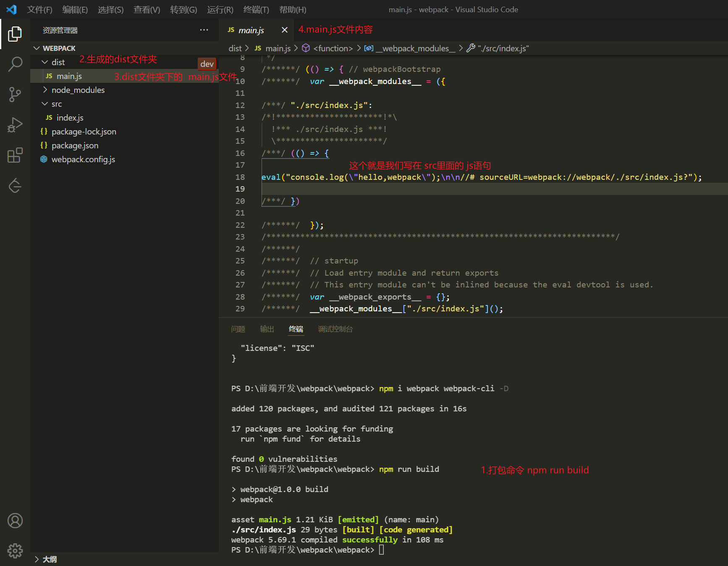
Task: Click the explorer More Actions ellipsis
Action: coord(204,30)
